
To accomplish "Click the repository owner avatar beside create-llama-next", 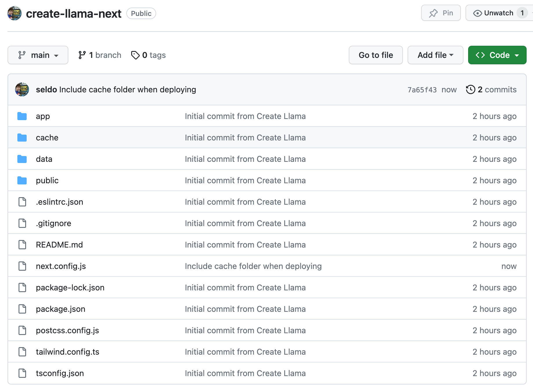I will [x=14, y=13].
